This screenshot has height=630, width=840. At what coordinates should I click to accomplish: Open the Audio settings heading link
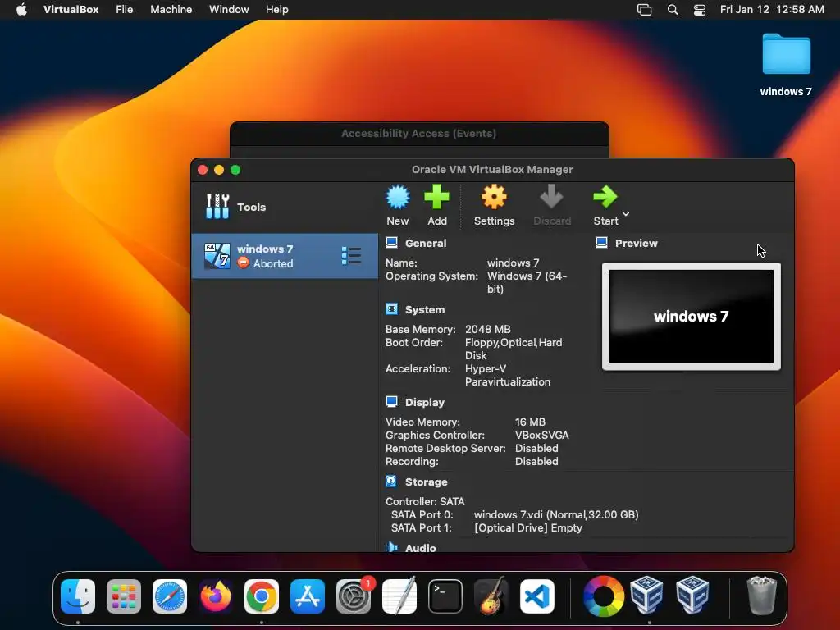(421, 547)
